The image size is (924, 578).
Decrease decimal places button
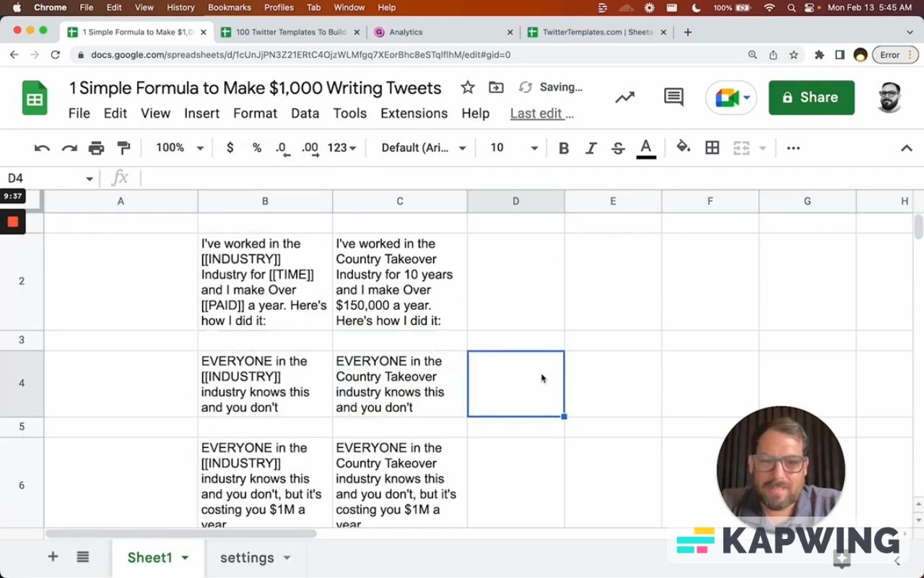pyautogui.click(x=283, y=148)
